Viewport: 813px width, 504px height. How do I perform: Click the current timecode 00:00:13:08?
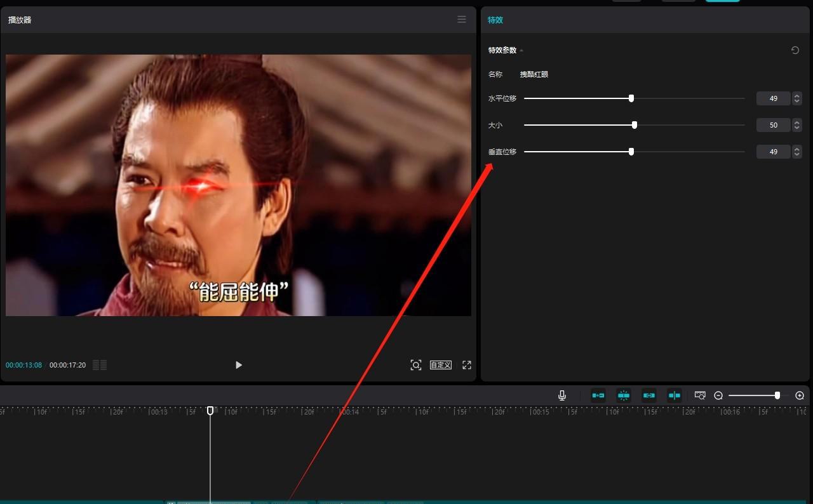[24, 365]
